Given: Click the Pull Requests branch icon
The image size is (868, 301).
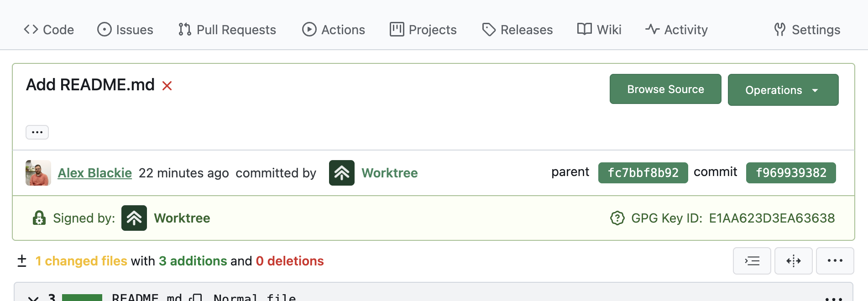Looking at the screenshot, I should [x=184, y=29].
